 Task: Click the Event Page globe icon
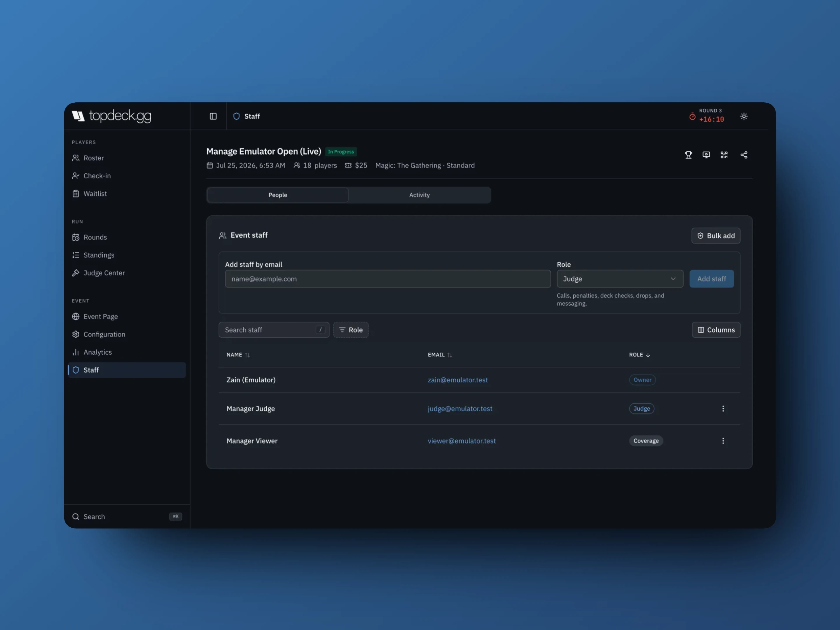76,317
